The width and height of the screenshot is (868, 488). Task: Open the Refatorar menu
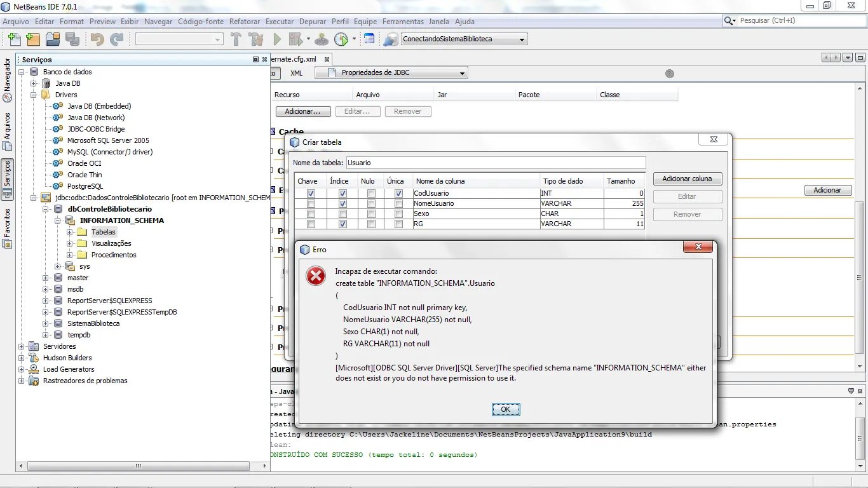(x=245, y=21)
